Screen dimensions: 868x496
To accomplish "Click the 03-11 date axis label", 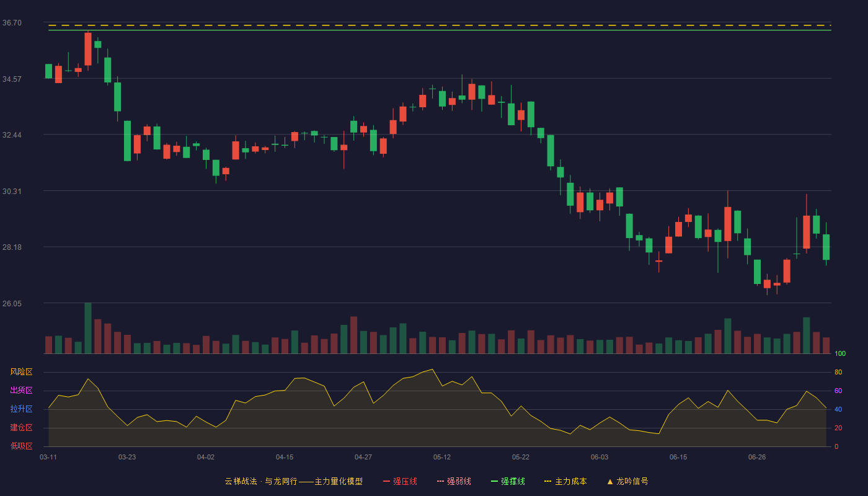I will click(x=48, y=457).
